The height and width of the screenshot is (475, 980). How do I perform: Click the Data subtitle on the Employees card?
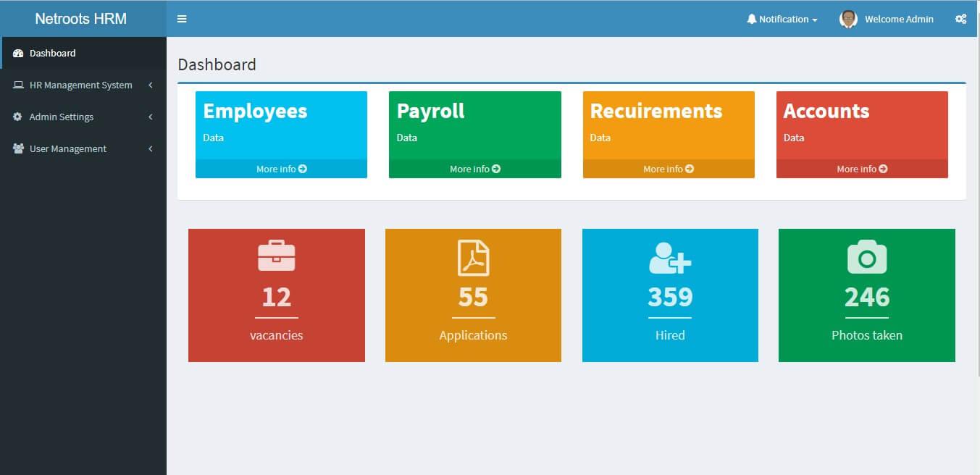[x=213, y=138]
